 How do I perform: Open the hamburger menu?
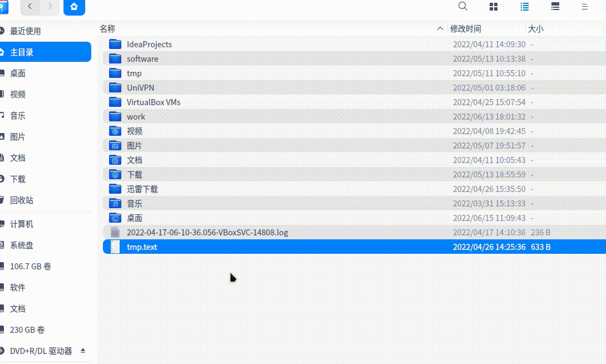coord(584,7)
